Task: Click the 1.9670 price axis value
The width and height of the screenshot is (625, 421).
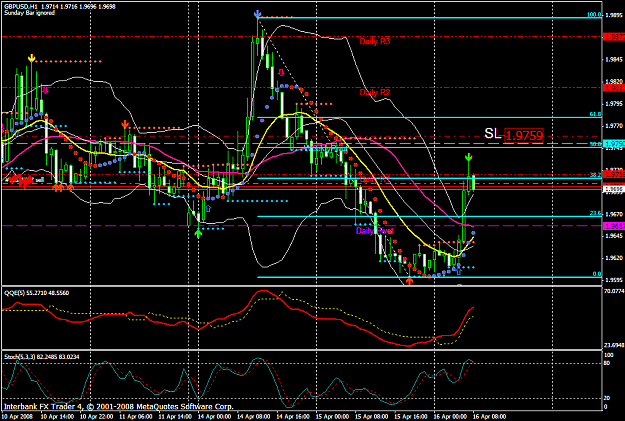Action: tap(613, 214)
